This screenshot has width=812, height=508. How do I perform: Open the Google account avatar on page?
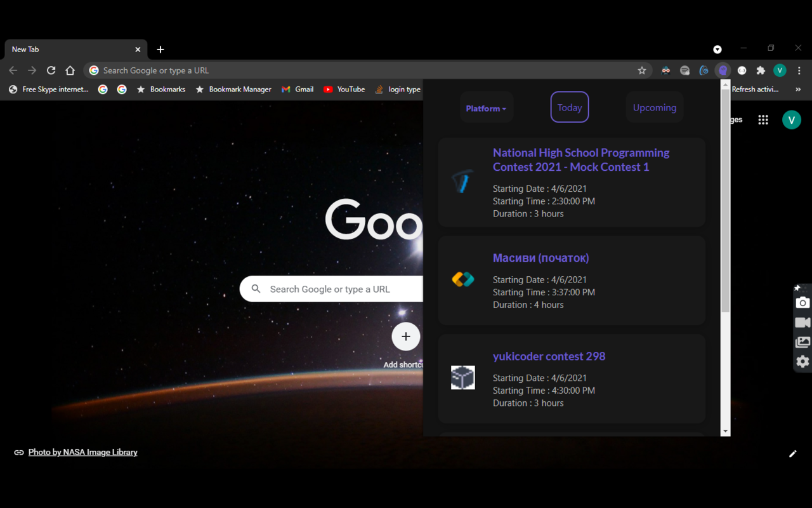792,119
